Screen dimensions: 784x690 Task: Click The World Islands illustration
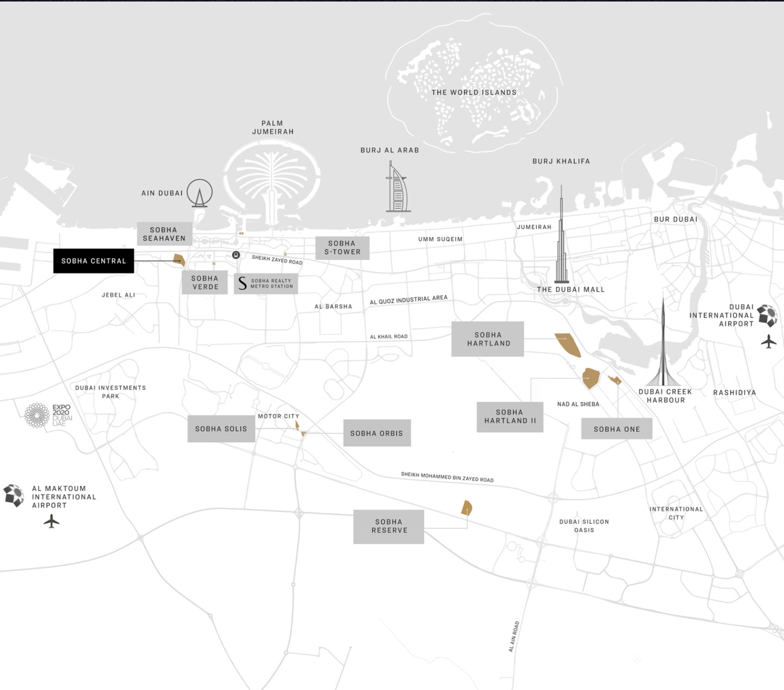tap(474, 83)
